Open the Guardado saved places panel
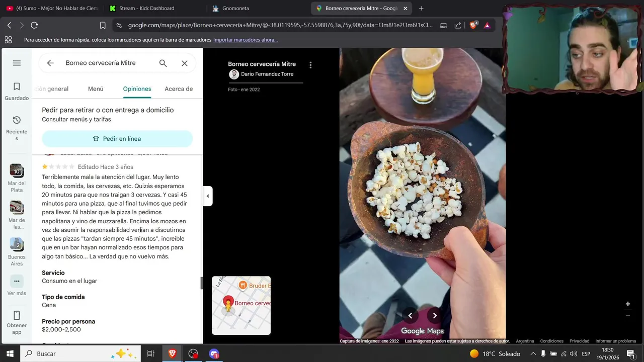Viewport: 644px width, 362px height. coord(17,92)
